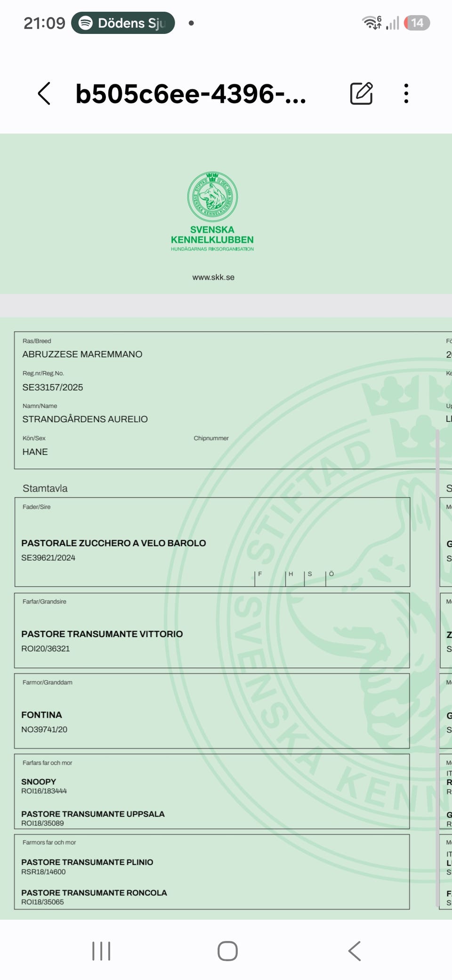The image size is (452, 980).
Task: Select ancestor name SNOOPY
Action: click(39, 782)
